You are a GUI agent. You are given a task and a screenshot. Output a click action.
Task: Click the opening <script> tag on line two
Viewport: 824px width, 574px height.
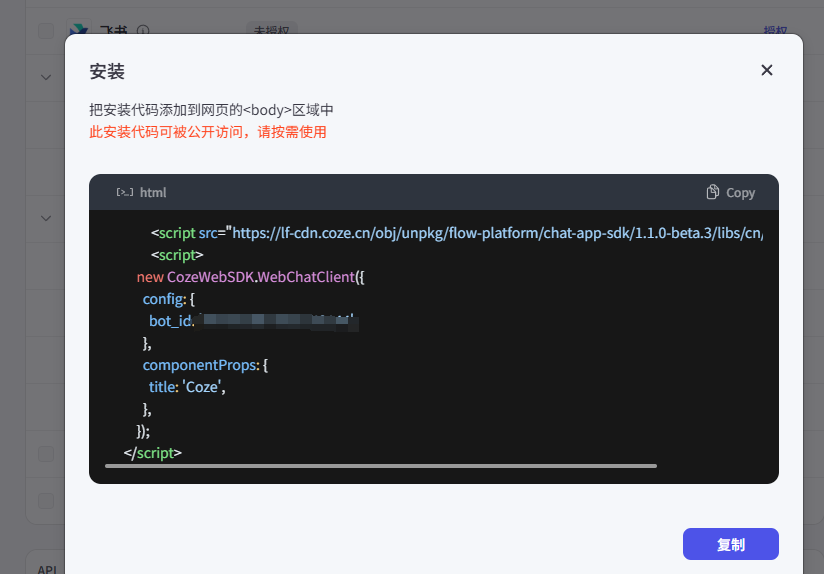coord(177,255)
